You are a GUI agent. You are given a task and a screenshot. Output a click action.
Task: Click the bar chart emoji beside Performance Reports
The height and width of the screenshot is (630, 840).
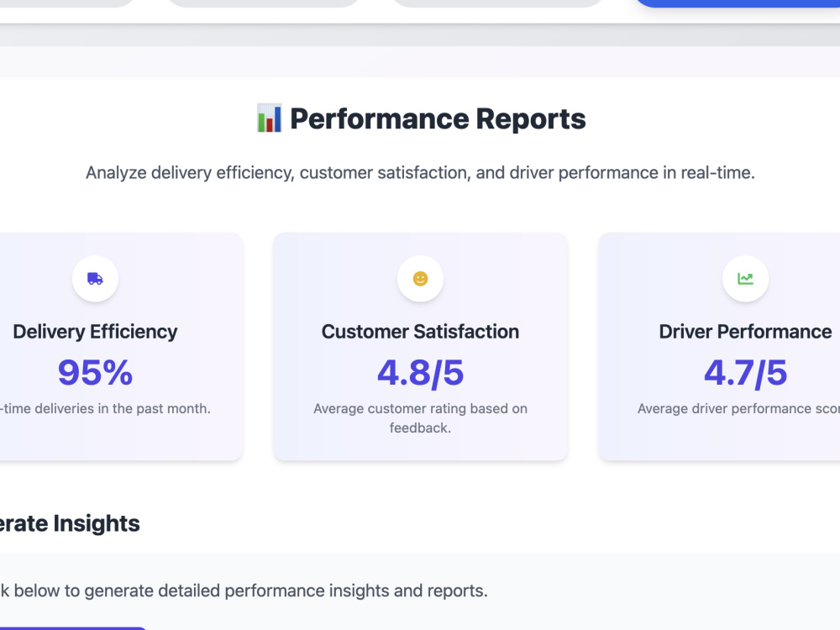[269, 118]
